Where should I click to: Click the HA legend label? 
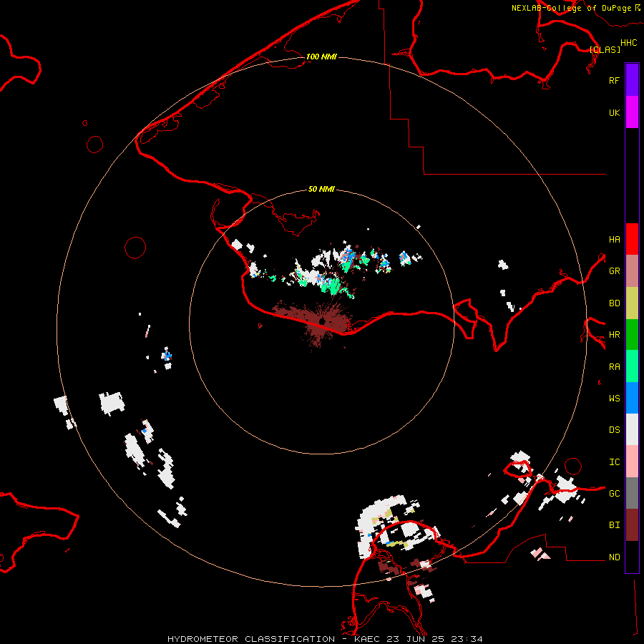click(614, 240)
